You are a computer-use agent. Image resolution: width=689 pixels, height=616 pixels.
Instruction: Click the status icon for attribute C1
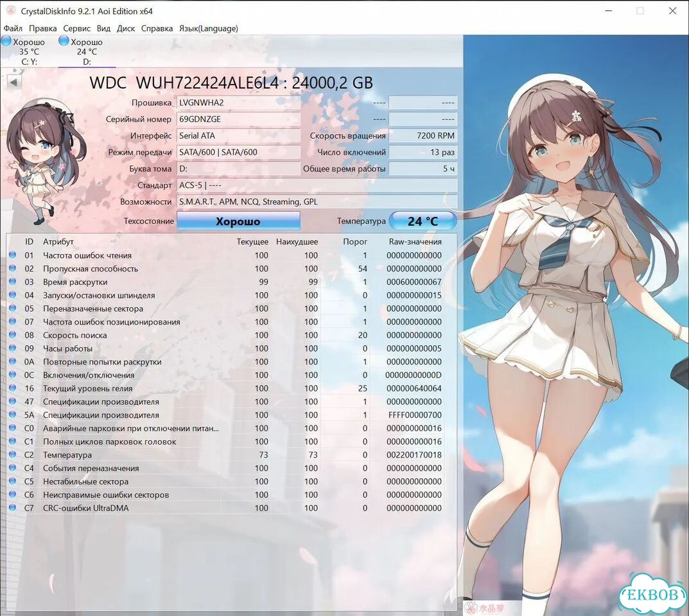pos(12,441)
